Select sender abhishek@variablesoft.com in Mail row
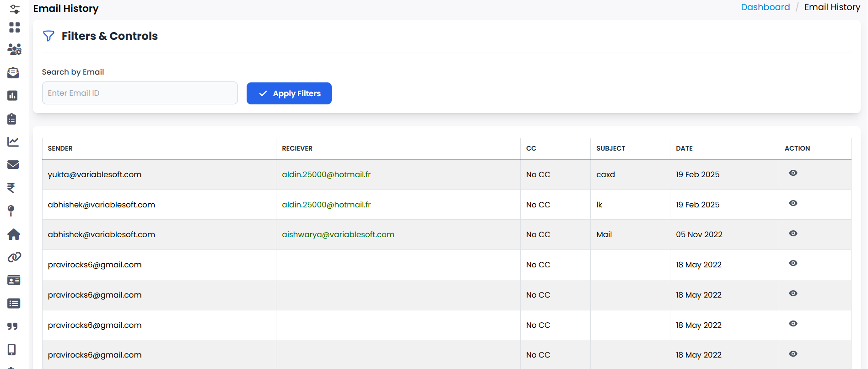This screenshot has width=868, height=369. [102, 234]
